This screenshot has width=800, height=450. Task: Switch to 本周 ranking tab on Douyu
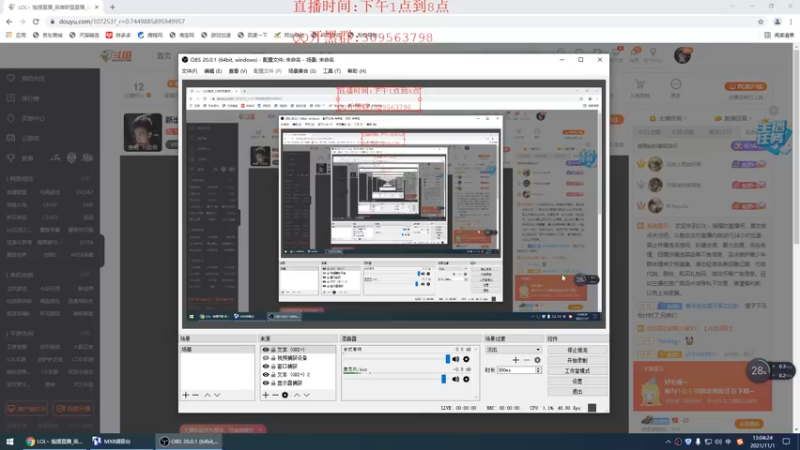pos(682,132)
